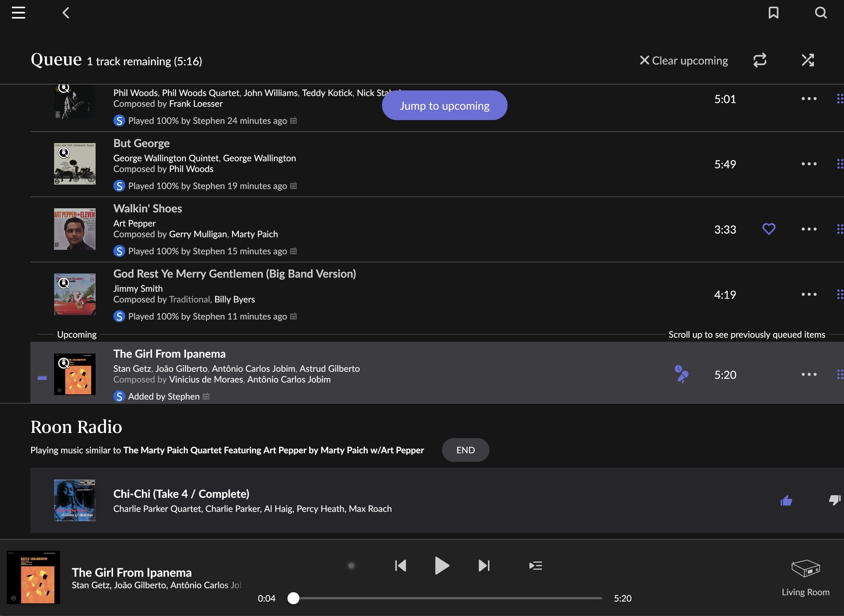Click Clear upcoming
The image size is (844, 616).
click(684, 60)
